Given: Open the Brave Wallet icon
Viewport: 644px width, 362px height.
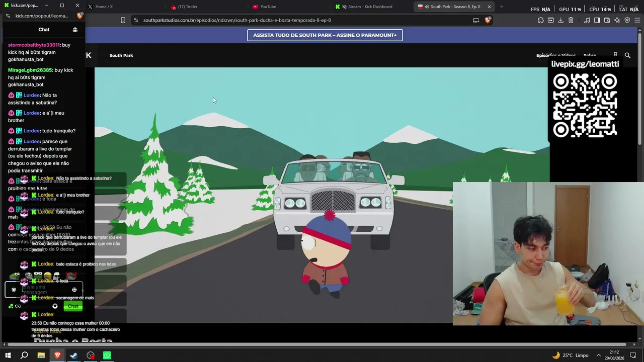Looking at the screenshot, I should click(607, 20).
